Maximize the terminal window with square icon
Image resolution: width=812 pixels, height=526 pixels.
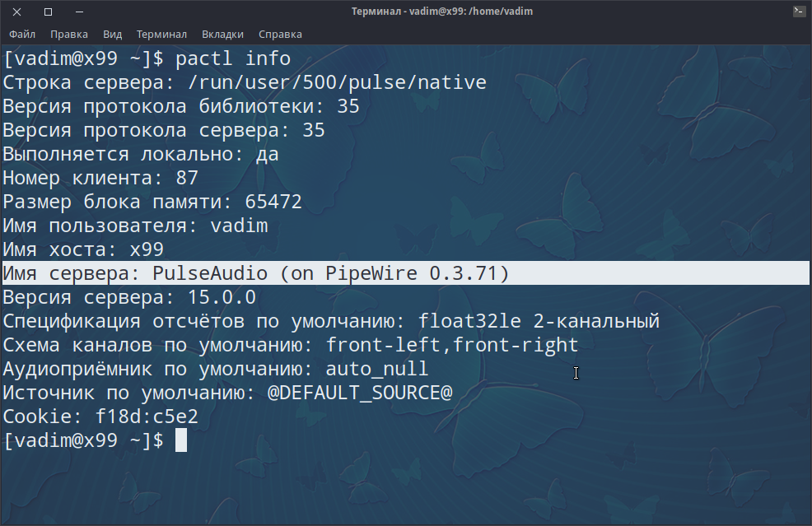pos(48,12)
